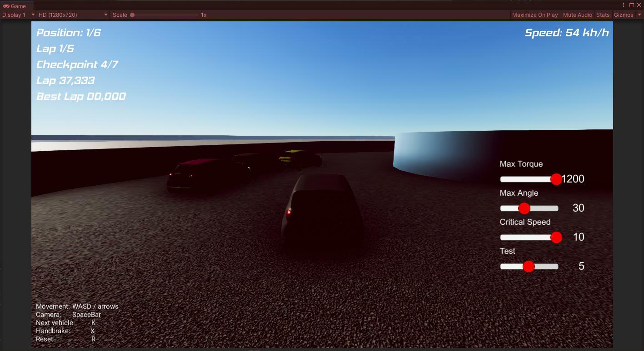The width and height of the screenshot is (644, 351).
Task: Click the Max Angle slider knob
Action: click(x=524, y=208)
